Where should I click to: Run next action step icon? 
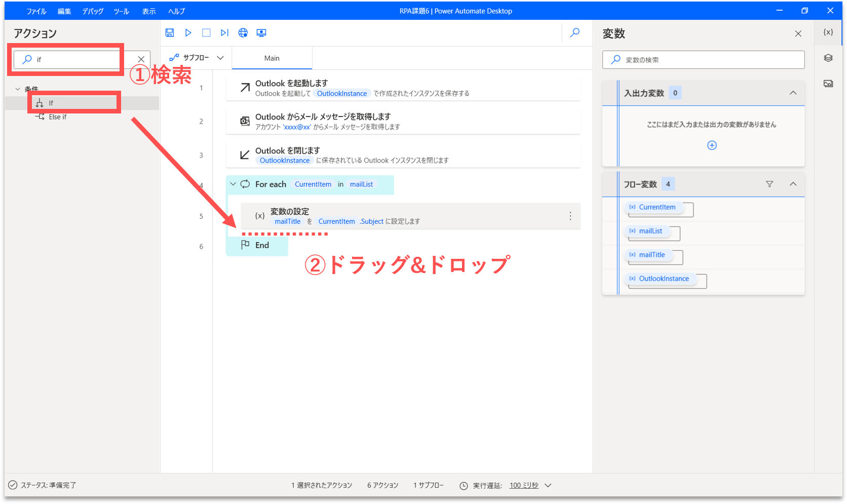(224, 33)
